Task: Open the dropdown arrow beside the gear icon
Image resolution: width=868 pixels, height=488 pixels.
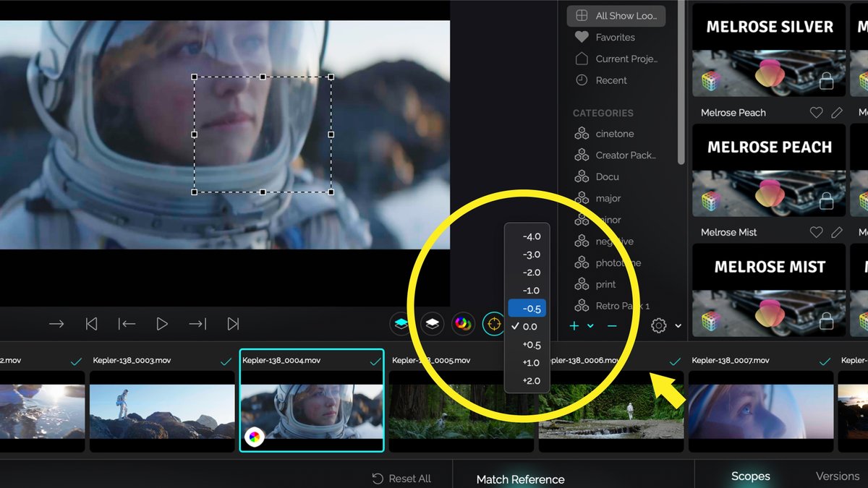Action: tap(678, 327)
